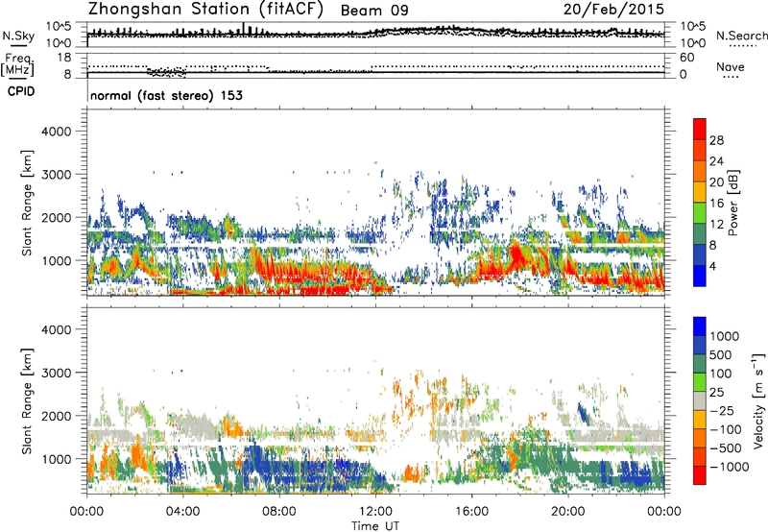Click the red bottom of the velocity colorbar
The height and width of the screenshot is (532, 768).
(700, 475)
